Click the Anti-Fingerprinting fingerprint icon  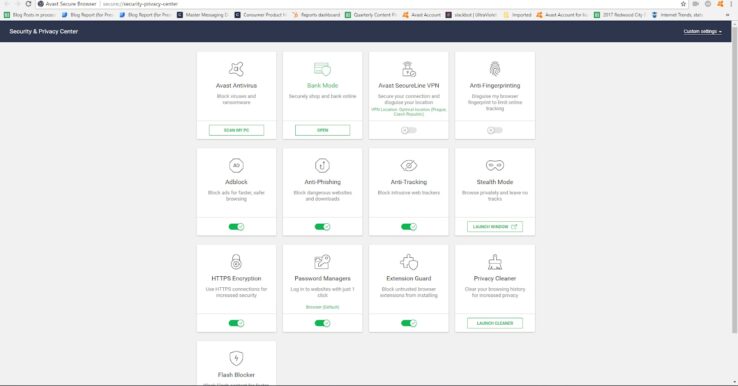[495, 69]
